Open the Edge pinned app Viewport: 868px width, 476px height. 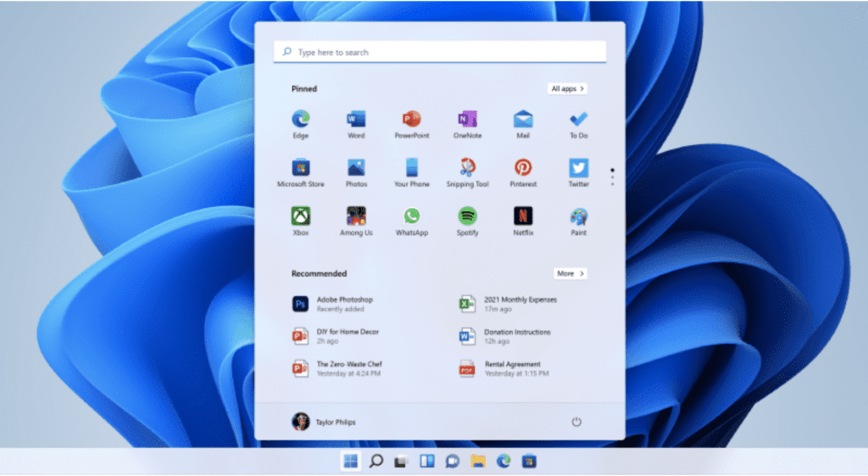pyautogui.click(x=301, y=124)
